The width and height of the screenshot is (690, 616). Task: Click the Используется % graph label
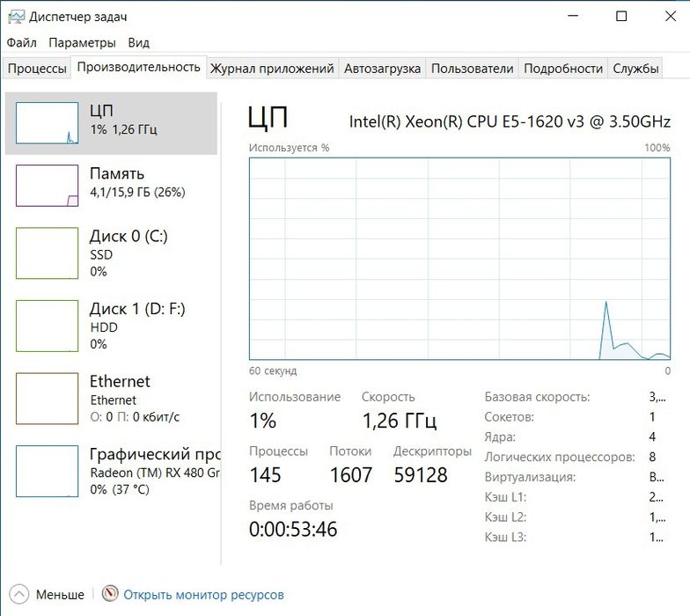(289, 148)
